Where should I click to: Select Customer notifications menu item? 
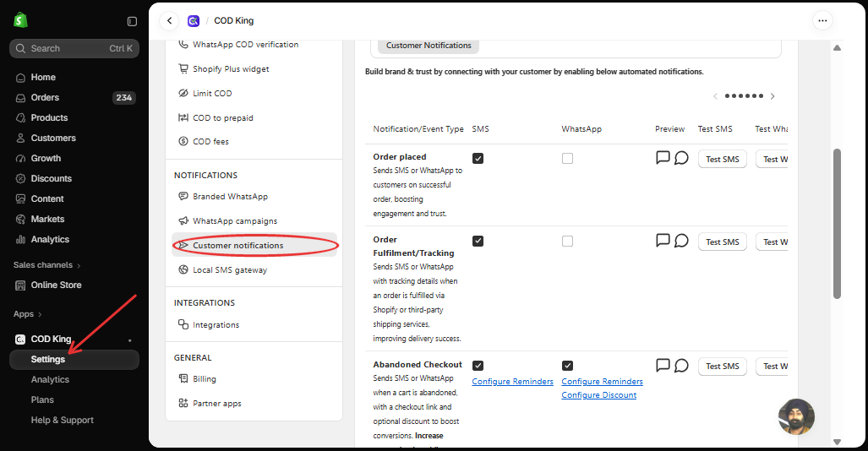pyautogui.click(x=254, y=245)
